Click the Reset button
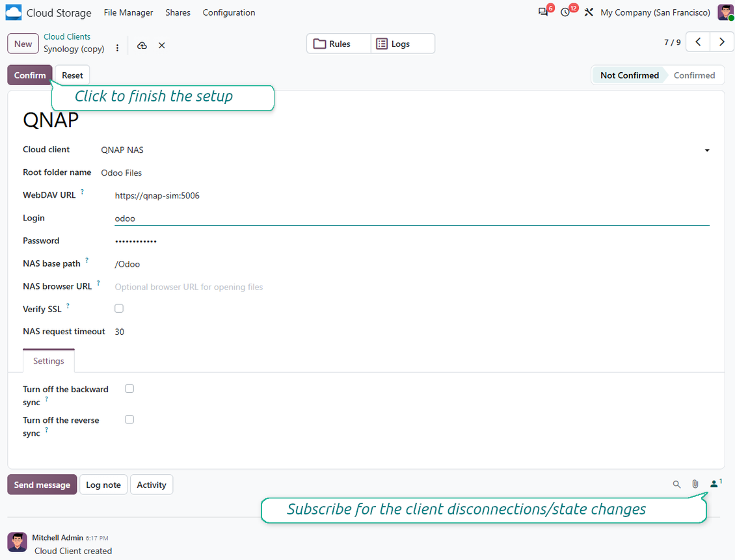This screenshot has width=735, height=560. pos(72,75)
